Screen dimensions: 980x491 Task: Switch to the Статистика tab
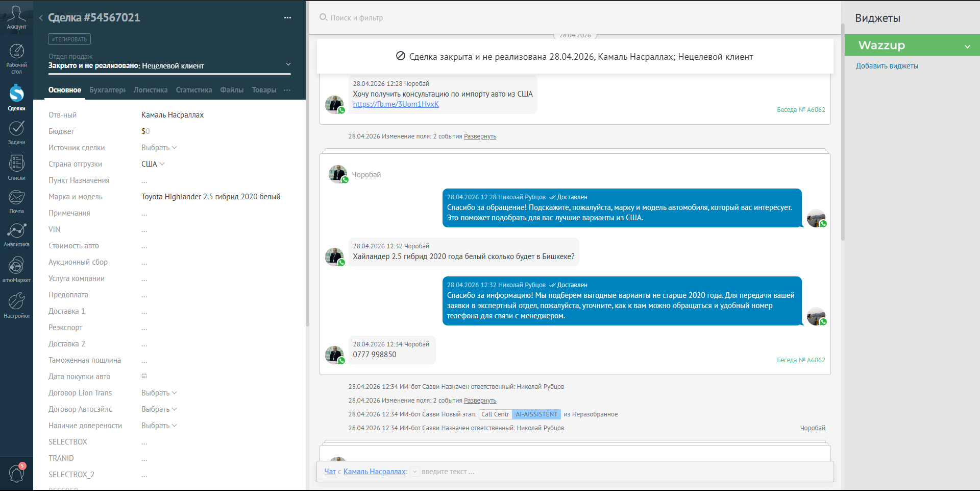194,90
